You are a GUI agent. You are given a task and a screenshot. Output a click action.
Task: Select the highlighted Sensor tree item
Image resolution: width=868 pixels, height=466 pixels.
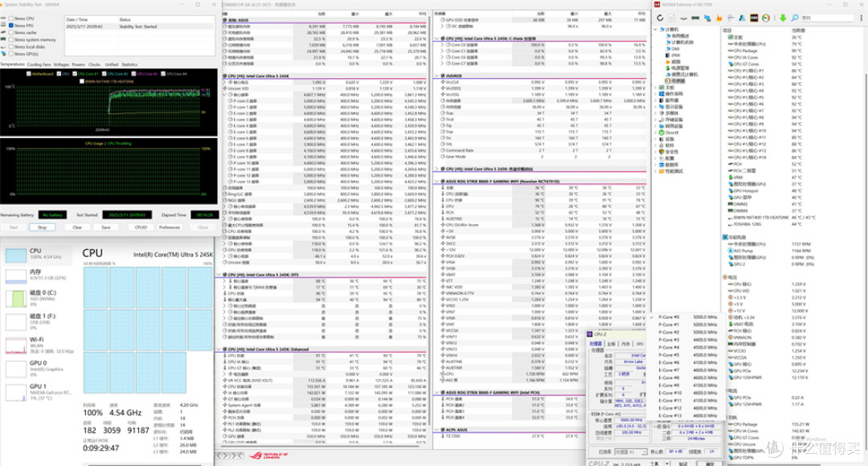tap(674, 81)
